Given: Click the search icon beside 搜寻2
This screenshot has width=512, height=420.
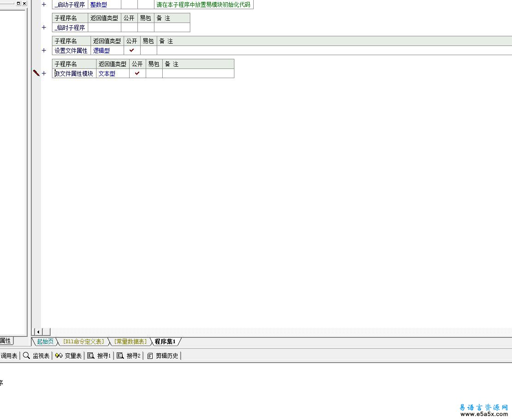Looking at the screenshot, I should tap(120, 356).
